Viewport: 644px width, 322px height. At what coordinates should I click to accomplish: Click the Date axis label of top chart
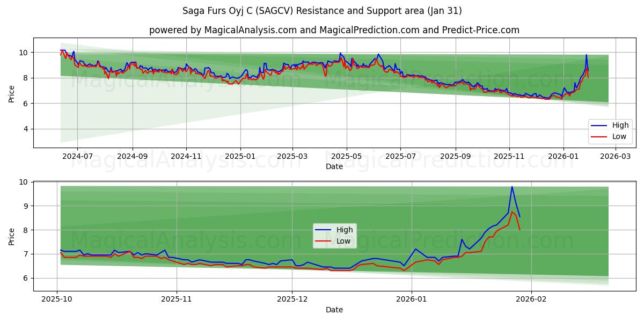[334, 167]
